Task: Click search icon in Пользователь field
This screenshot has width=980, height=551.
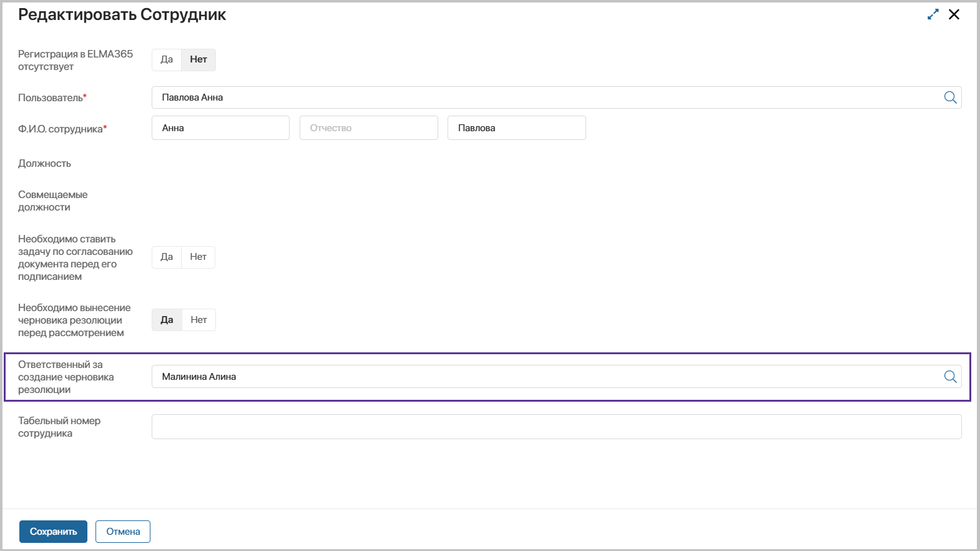Action: click(x=950, y=97)
